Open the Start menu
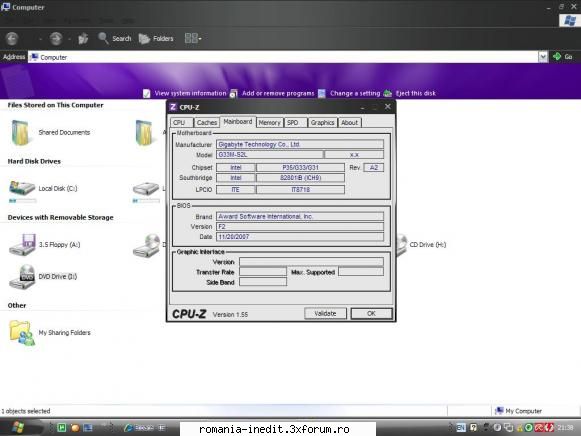The height and width of the screenshot is (436, 581). click(x=18, y=427)
